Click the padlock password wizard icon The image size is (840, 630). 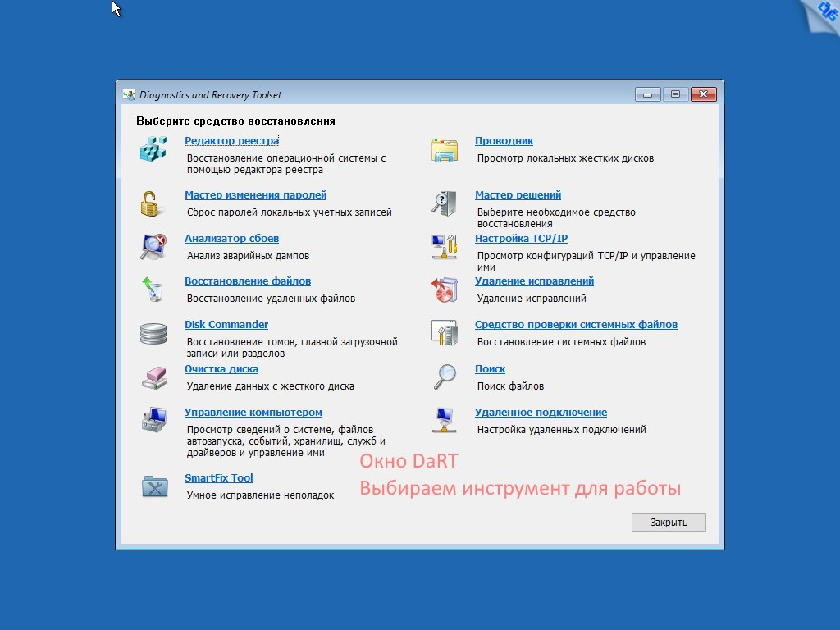coord(153,203)
